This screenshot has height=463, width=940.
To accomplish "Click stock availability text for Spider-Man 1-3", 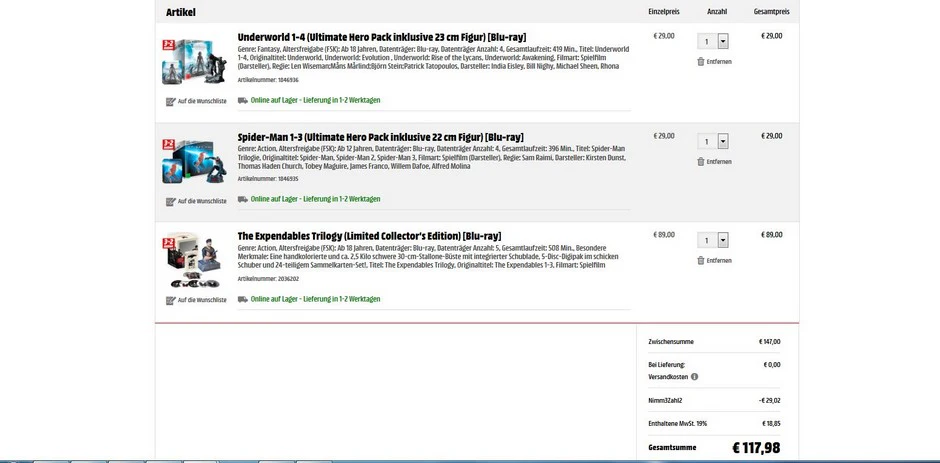I will (315, 199).
